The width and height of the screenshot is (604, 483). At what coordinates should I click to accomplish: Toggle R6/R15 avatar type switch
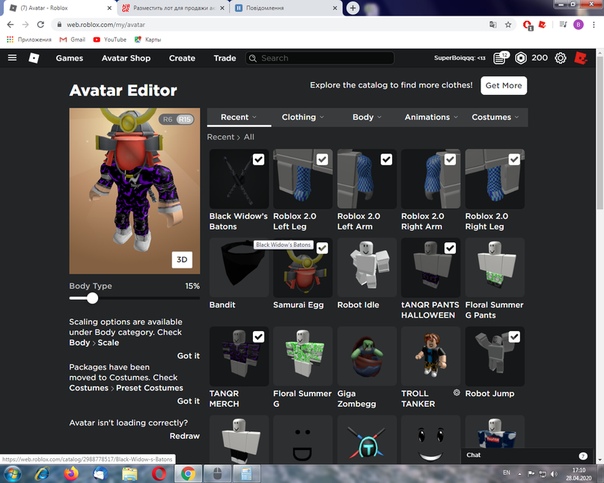pos(177,119)
